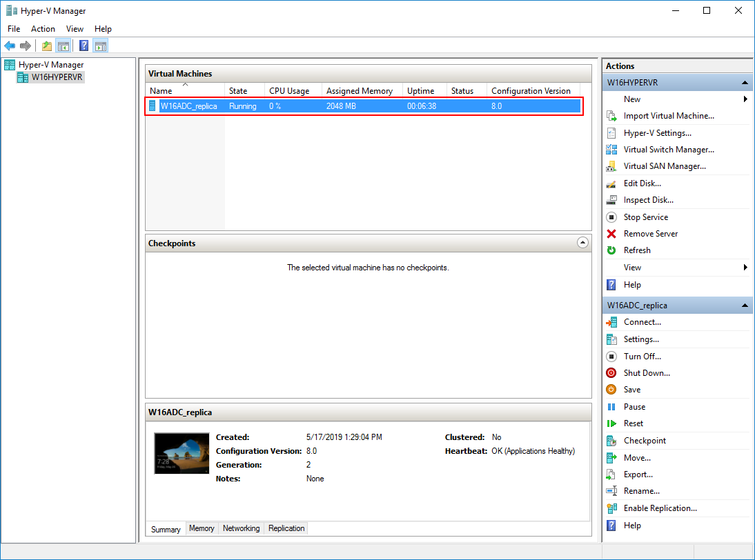Click the green Refresh icon

pyautogui.click(x=611, y=250)
